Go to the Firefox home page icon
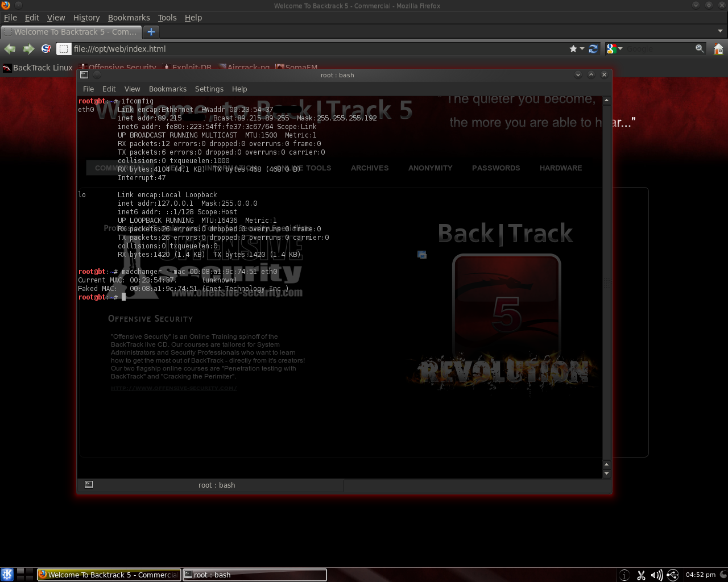Viewport: 728px width, 582px height. (x=718, y=49)
